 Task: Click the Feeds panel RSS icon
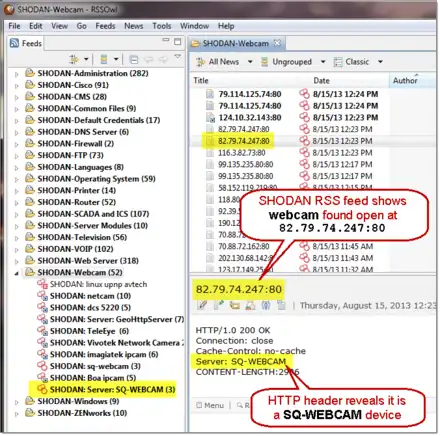pyautogui.click(x=14, y=43)
